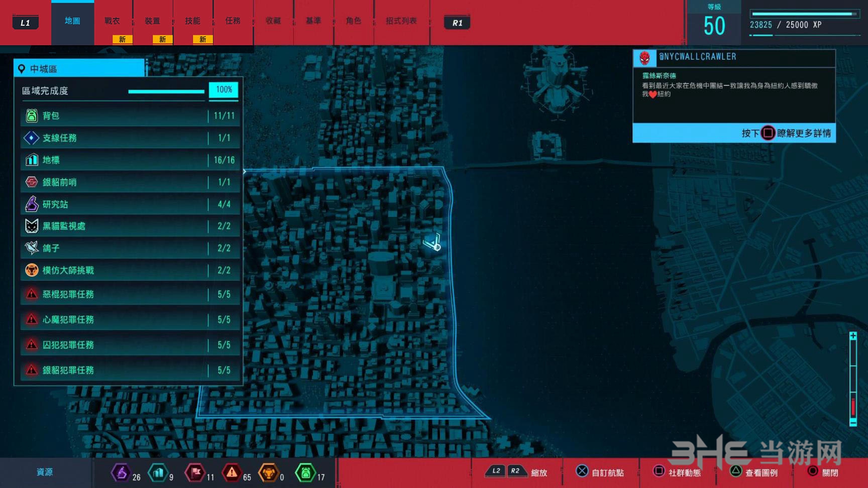Click the 按下瞭解更多詳情 prompt bar
Screen dimensions: 868x488
(x=734, y=133)
